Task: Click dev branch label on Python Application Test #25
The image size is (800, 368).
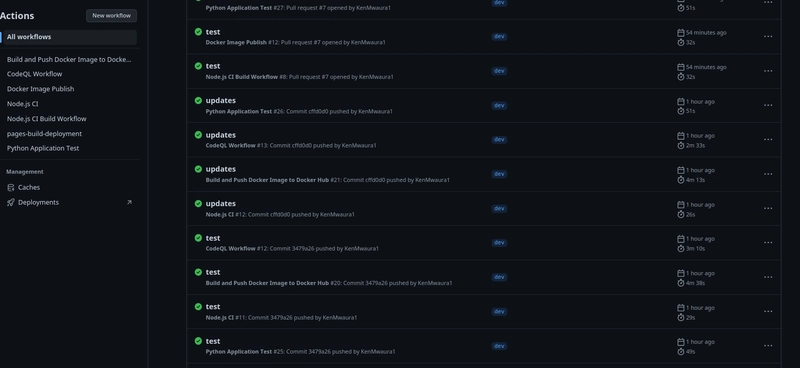Action: click(499, 346)
